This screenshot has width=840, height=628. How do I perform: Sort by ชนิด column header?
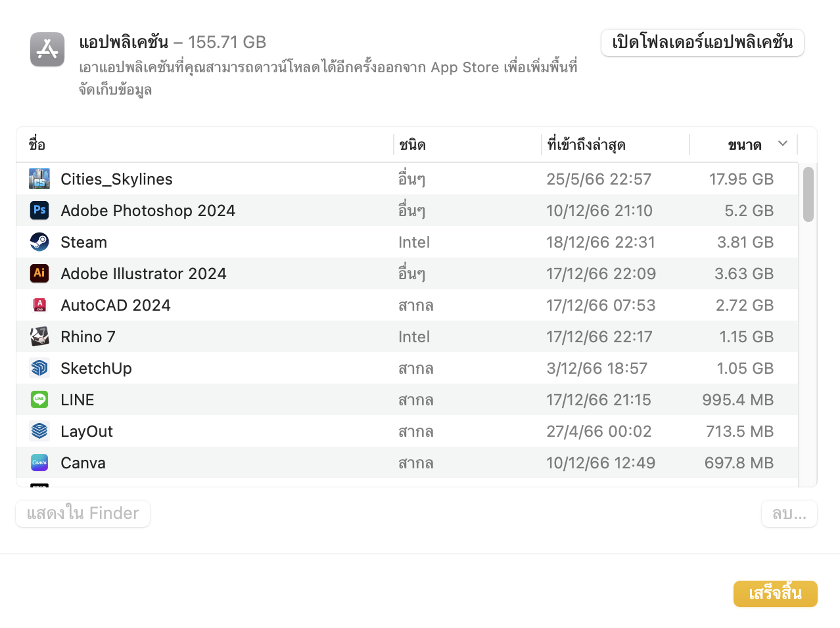click(413, 145)
